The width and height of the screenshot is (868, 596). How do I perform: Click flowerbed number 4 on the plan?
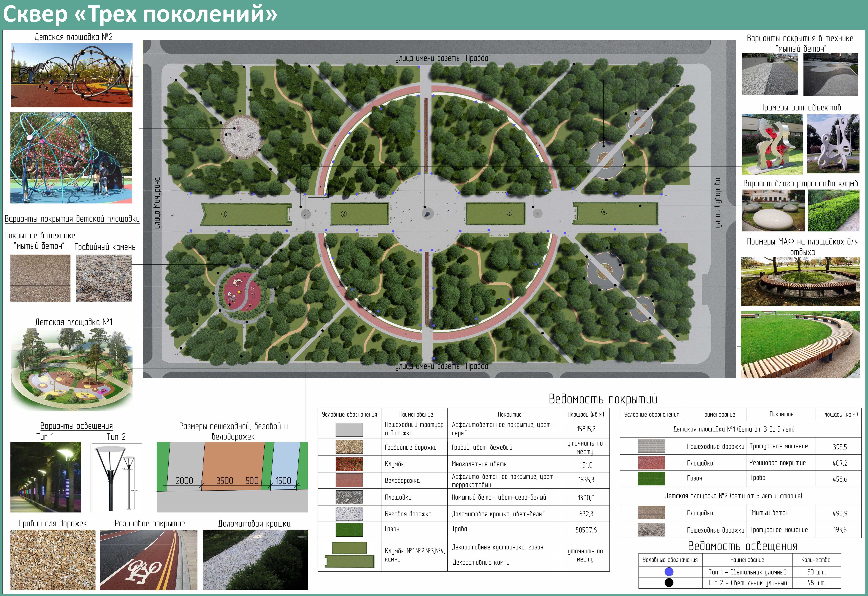point(617,213)
